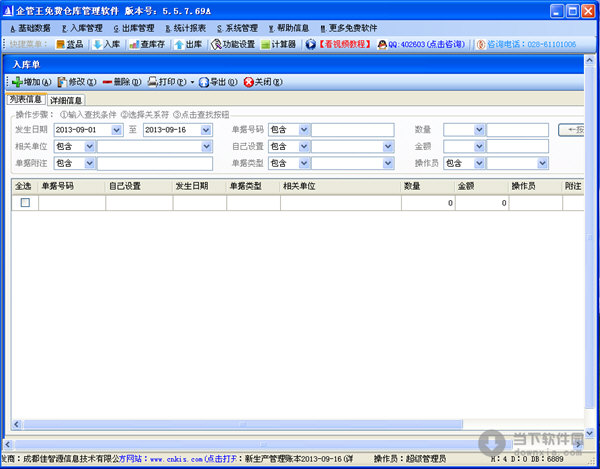Click the 修改 edit document icon
Image resolution: width=600 pixels, height=469 pixels.
pos(62,82)
